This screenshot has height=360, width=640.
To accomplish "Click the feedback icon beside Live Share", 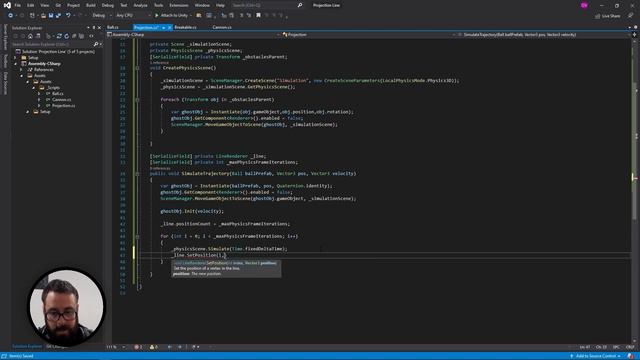I will (x=630, y=16).
